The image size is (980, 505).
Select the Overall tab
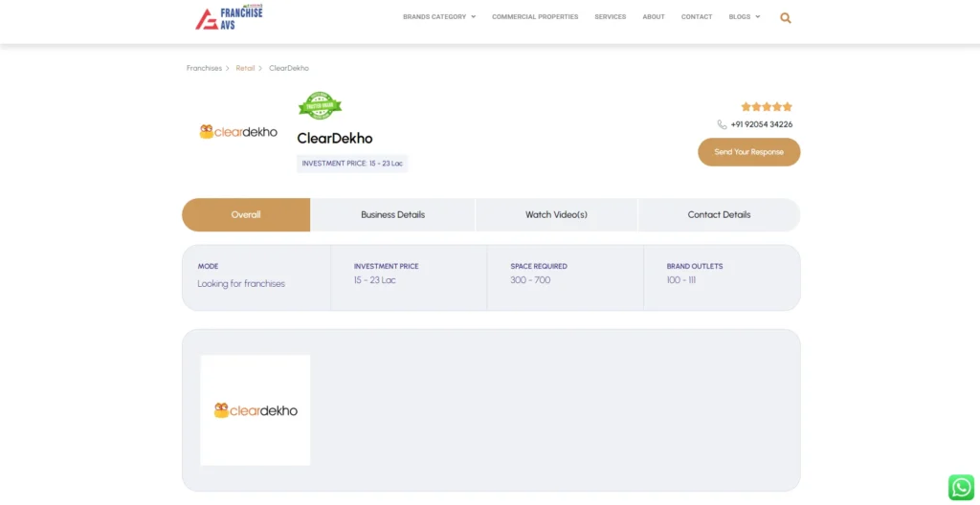click(246, 215)
